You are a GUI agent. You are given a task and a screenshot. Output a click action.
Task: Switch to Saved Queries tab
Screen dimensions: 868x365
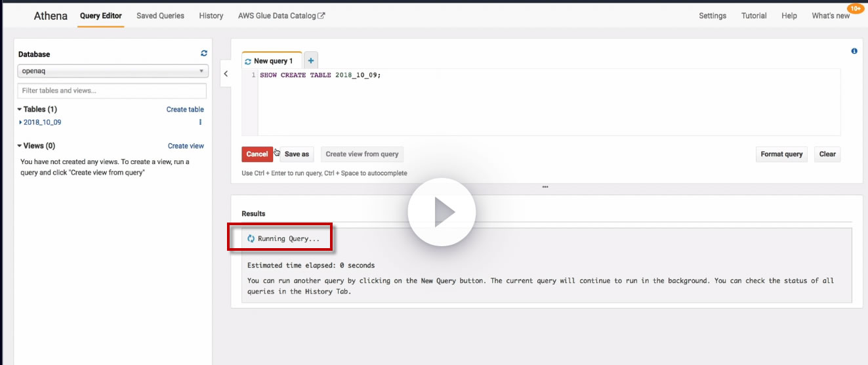160,16
